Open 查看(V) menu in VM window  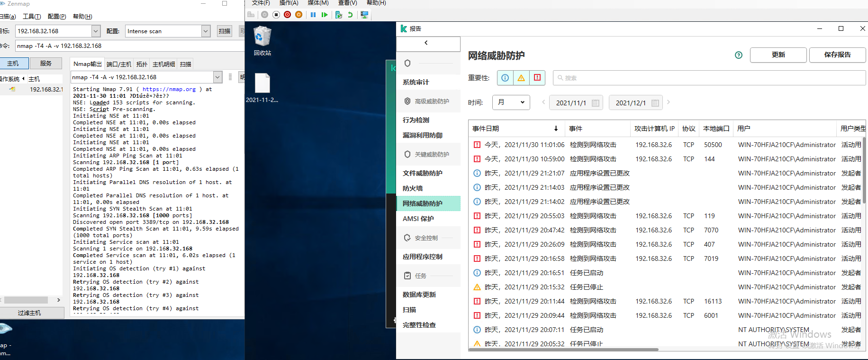[x=347, y=3]
